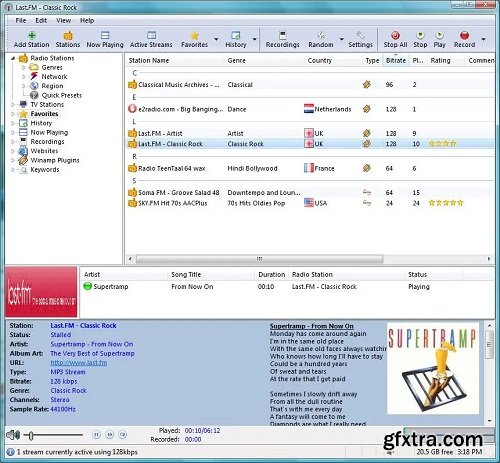Select History in the sidebar tree
The height and width of the screenshot is (463, 500).
coord(41,123)
